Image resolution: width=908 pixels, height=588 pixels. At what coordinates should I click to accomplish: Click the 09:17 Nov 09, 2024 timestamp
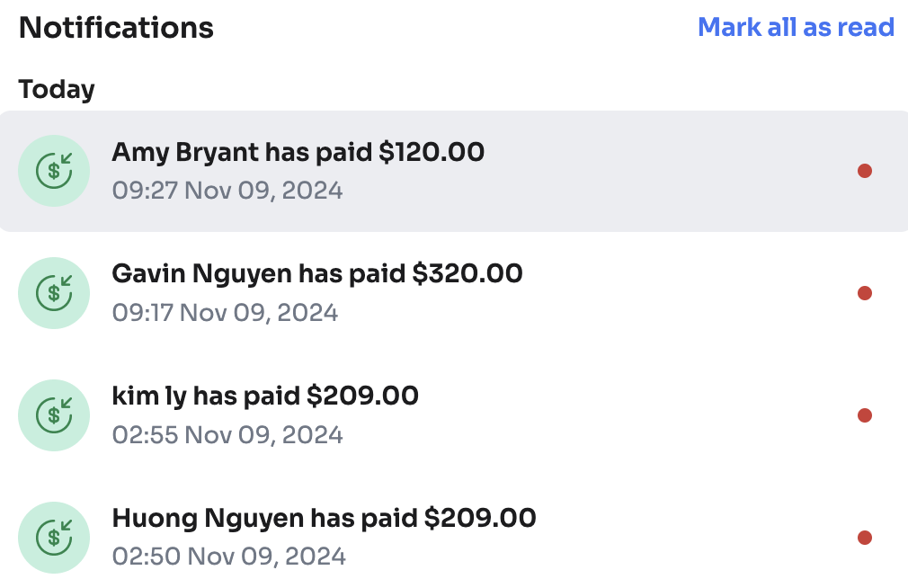(225, 313)
